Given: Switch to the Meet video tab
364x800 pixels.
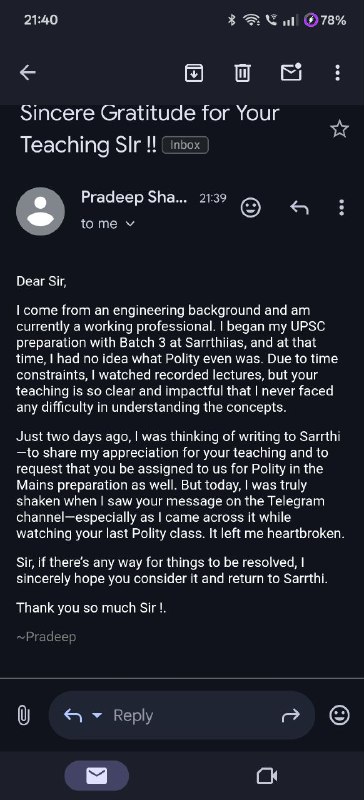Looking at the screenshot, I should [x=266, y=776].
